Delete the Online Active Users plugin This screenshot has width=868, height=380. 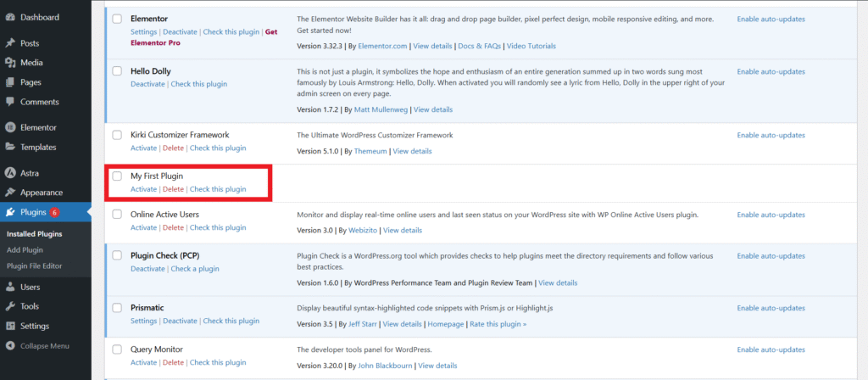[x=173, y=227]
